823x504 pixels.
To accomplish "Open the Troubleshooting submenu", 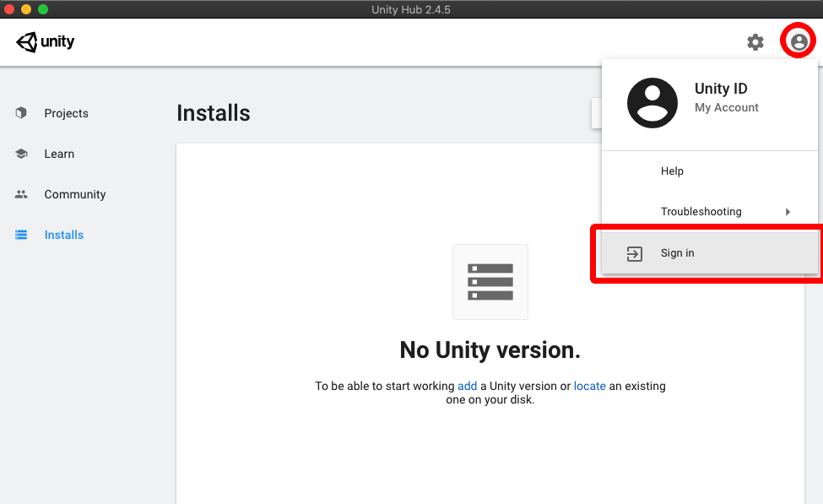I will tap(710, 212).
